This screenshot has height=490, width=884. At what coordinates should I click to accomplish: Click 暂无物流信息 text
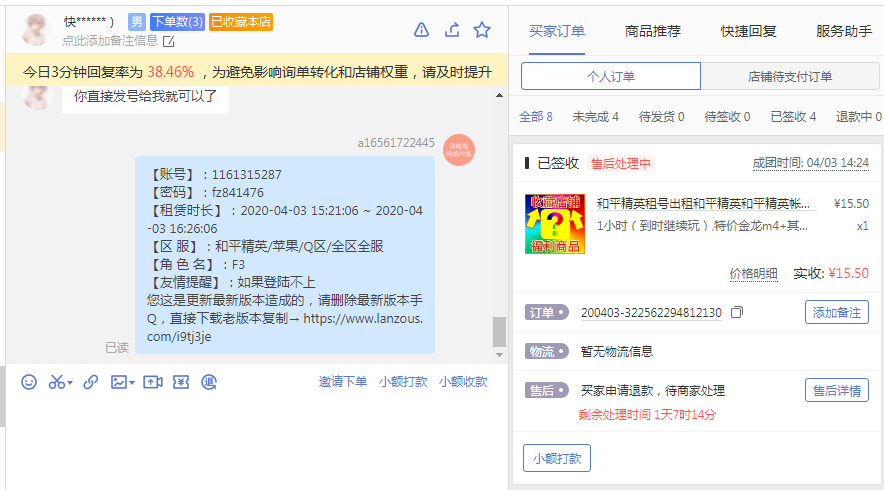[x=617, y=352]
